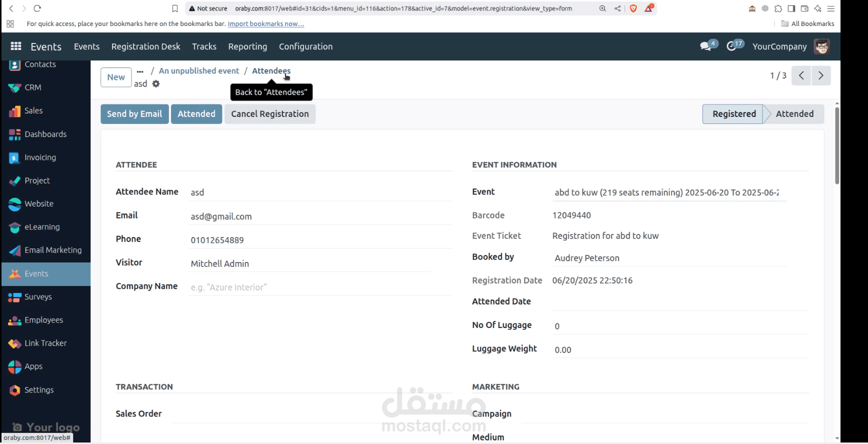Open the Visitor field dropdown
This screenshot has height=444, width=868.
[x=309, y=263]
